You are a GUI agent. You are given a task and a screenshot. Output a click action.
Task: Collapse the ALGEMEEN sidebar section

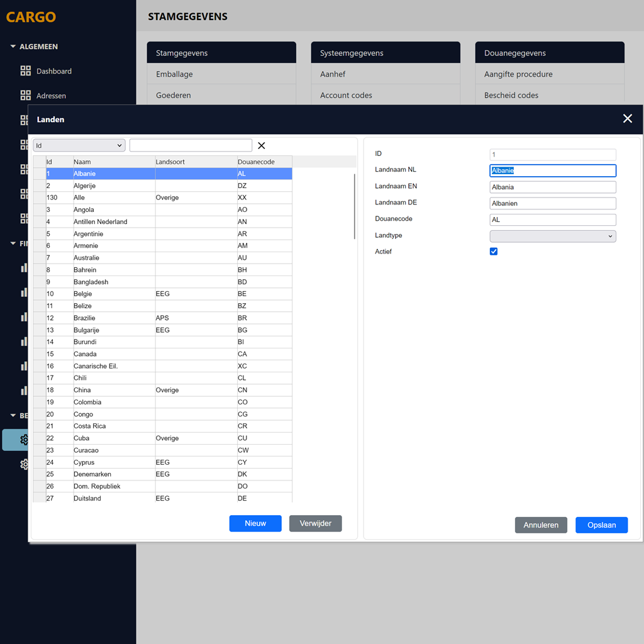click(13, 47)
